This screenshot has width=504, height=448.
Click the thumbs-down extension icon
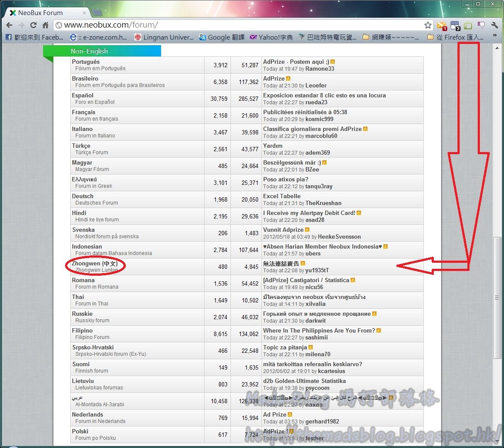[481, 25]
